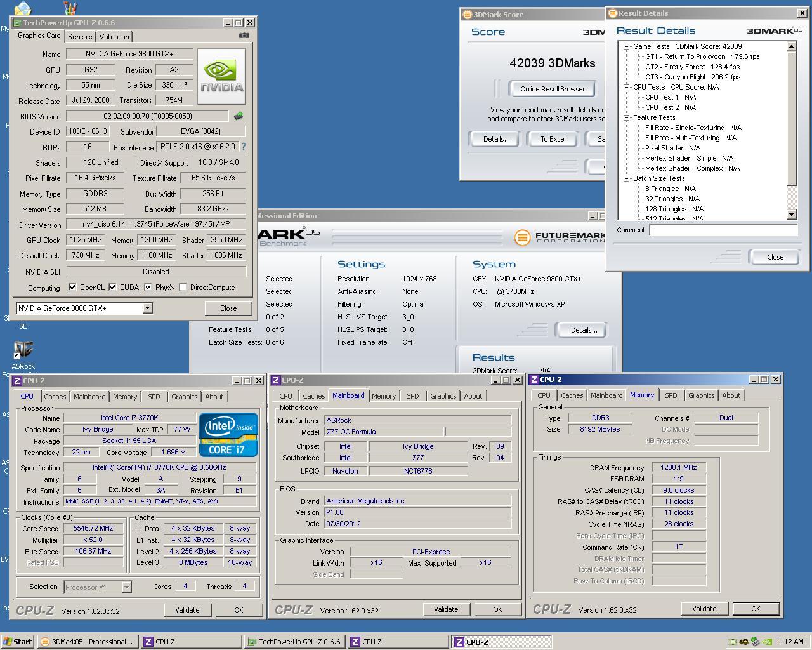This screenshot has height=650, width=812.
Task: Enable the DirectCompute checkbox
Action: 183,288
